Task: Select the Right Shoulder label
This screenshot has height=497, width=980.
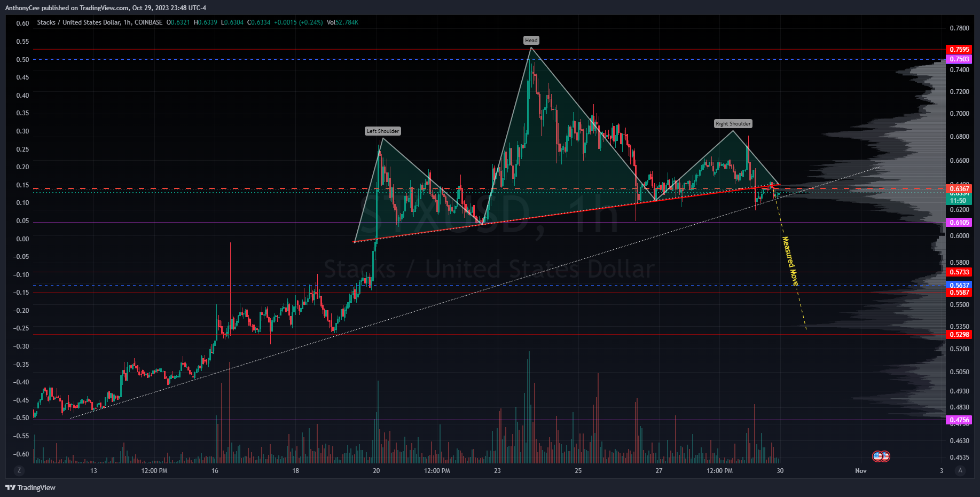Action: 733,123
